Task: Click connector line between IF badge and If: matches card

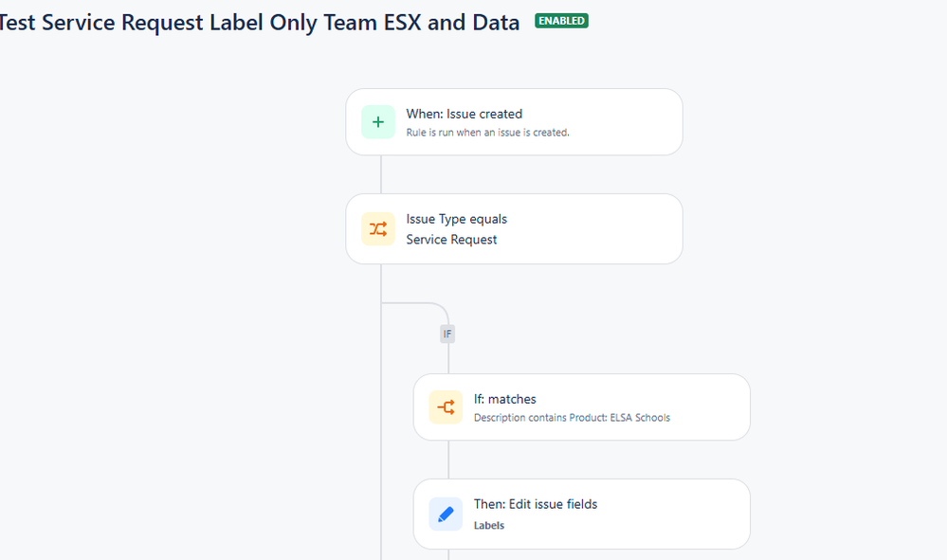Action: (x=448, y=358)
